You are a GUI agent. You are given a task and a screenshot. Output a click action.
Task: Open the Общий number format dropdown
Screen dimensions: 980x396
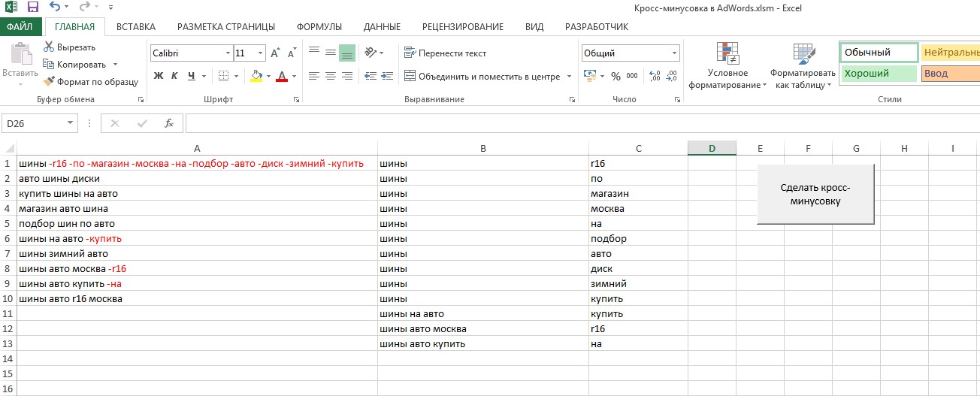click(x=675, y=53)
